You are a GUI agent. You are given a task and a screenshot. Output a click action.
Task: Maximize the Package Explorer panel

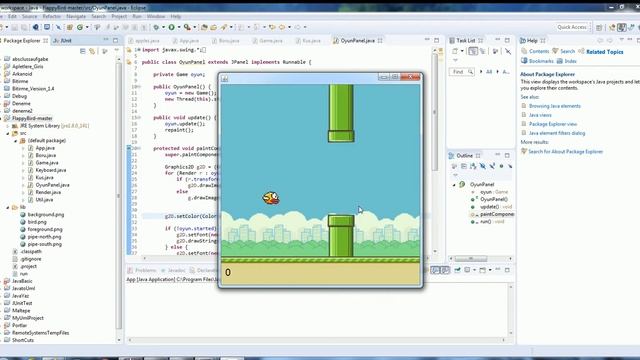pyautogui.click(x=116, y=40)
